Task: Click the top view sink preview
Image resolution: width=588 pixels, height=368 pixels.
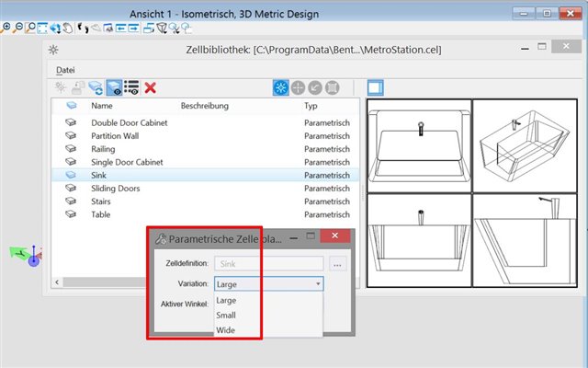Action: click(419, 146)
